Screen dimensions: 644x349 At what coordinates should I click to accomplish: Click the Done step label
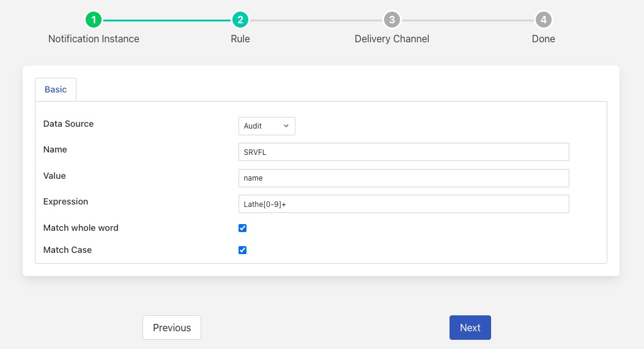543,39
